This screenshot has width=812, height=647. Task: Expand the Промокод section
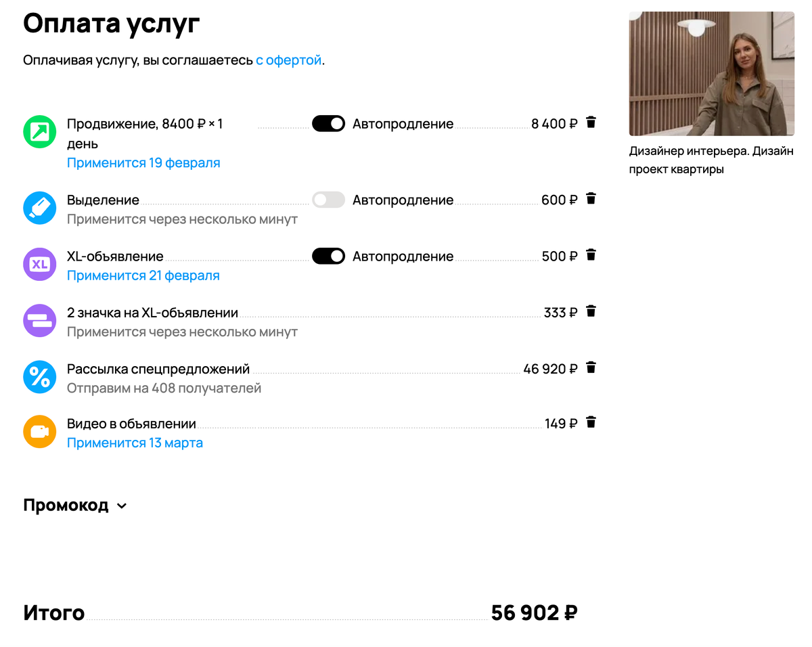(75, 506)
